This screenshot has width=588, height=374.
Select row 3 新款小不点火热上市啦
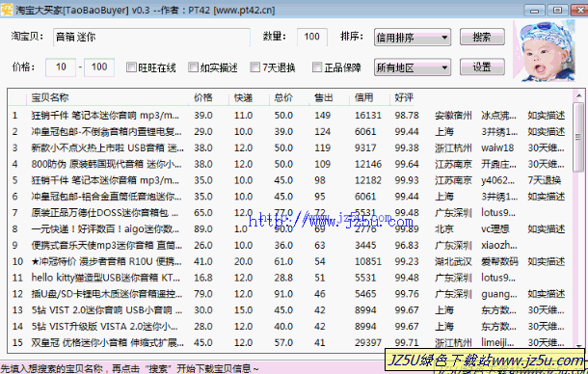290,147
